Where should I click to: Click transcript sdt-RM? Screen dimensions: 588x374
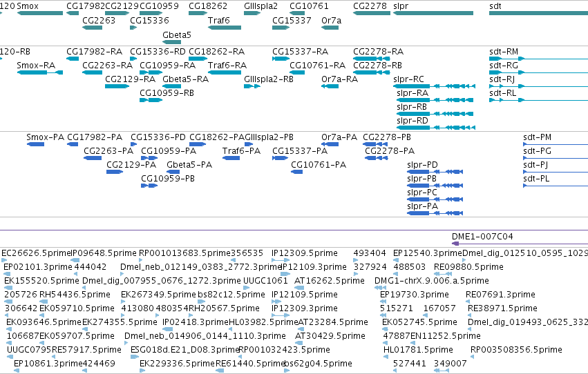(x=538, y=59)
